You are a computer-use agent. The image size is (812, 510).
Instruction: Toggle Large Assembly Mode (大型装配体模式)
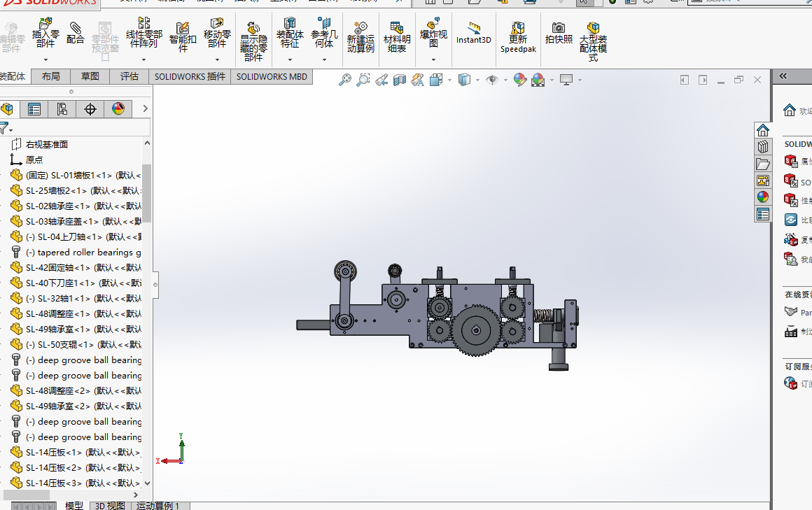pyautogui.click(x=593, y=41)
